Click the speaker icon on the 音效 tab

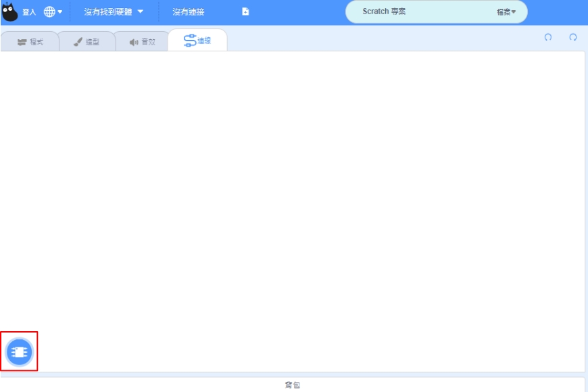[x=133, y=42]
